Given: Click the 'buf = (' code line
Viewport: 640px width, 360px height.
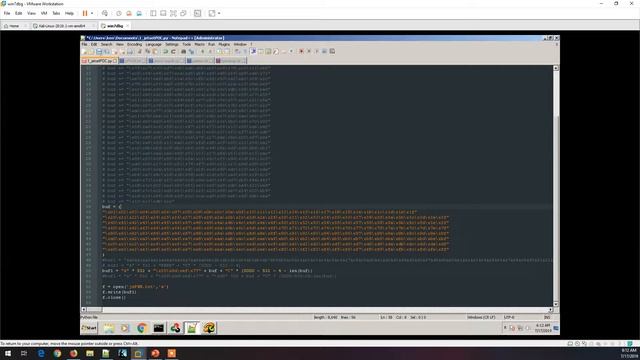Looking at the screenshot, I should coord(111,207).
